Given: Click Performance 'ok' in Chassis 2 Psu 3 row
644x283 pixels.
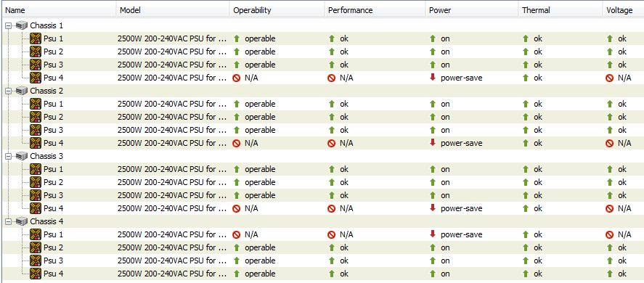Looking at the screenshot, I should click(x=344, y=130).
